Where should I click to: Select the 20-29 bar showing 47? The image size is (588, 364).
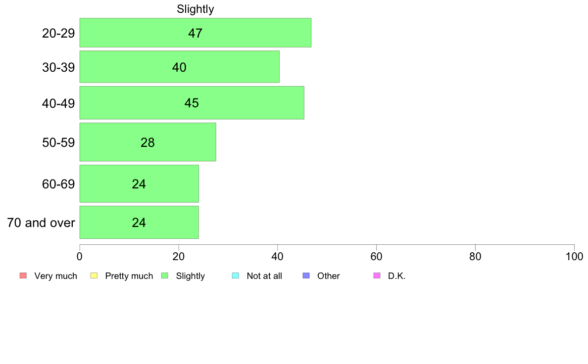196,33
